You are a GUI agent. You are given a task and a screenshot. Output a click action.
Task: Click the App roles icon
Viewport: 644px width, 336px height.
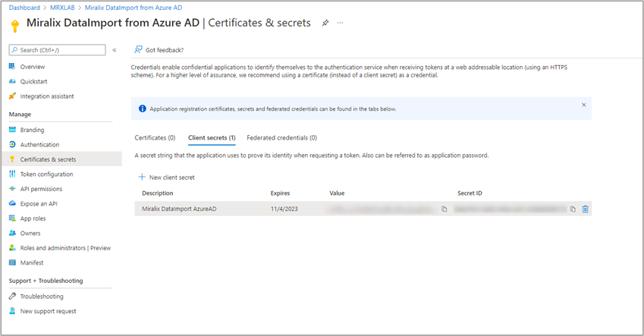point(12,218)
